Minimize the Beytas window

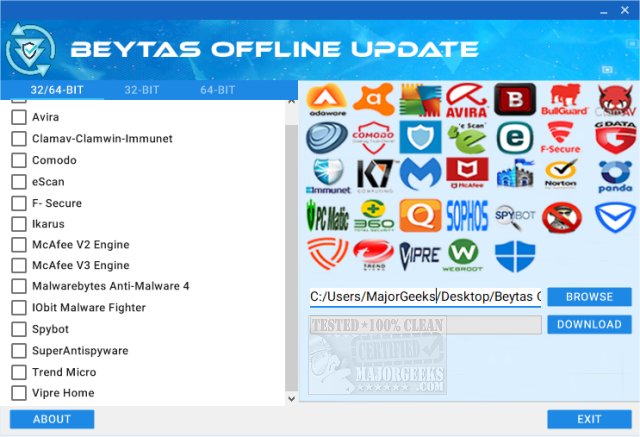[604, 11]
